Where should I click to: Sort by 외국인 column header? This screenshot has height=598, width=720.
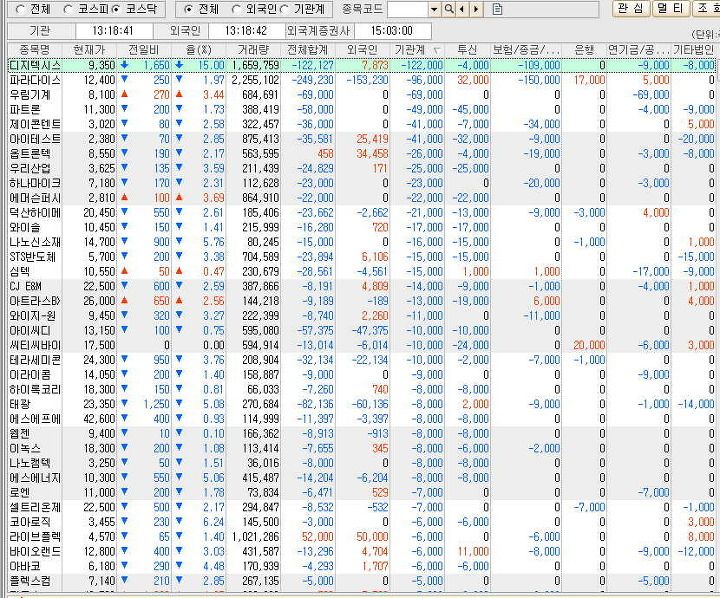coord(362,50)
